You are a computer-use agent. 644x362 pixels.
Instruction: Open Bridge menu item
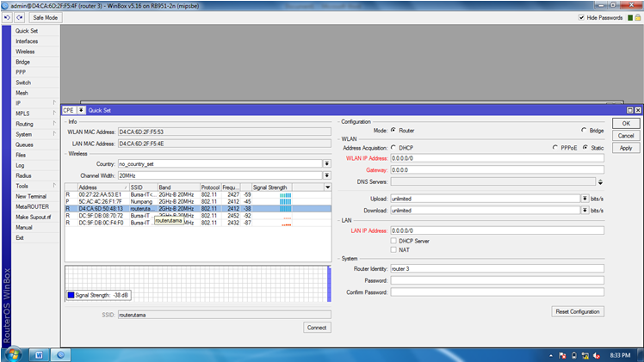click(x=22, y=62)
